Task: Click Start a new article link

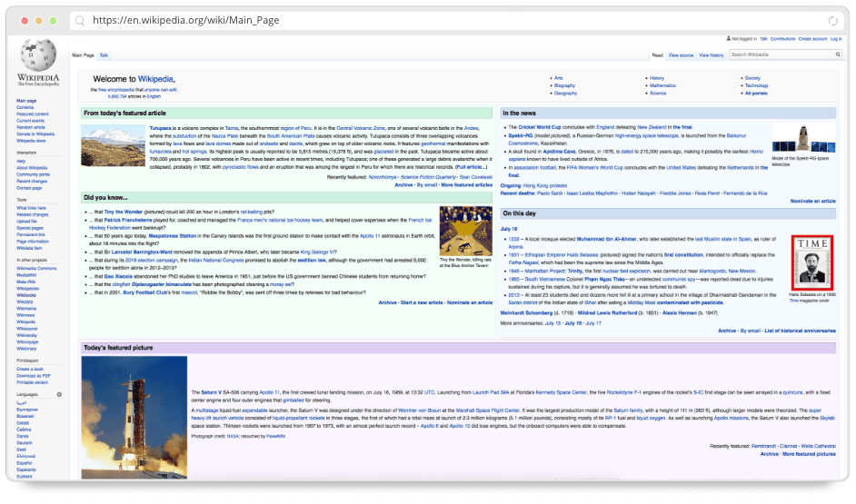Action: click(422, 302)
